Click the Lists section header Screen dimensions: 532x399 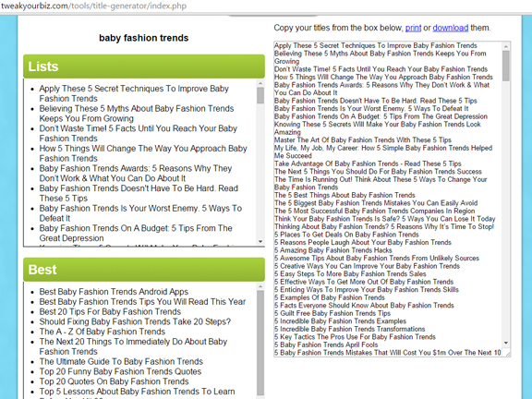pyautogui.click(x=144, y=66)
